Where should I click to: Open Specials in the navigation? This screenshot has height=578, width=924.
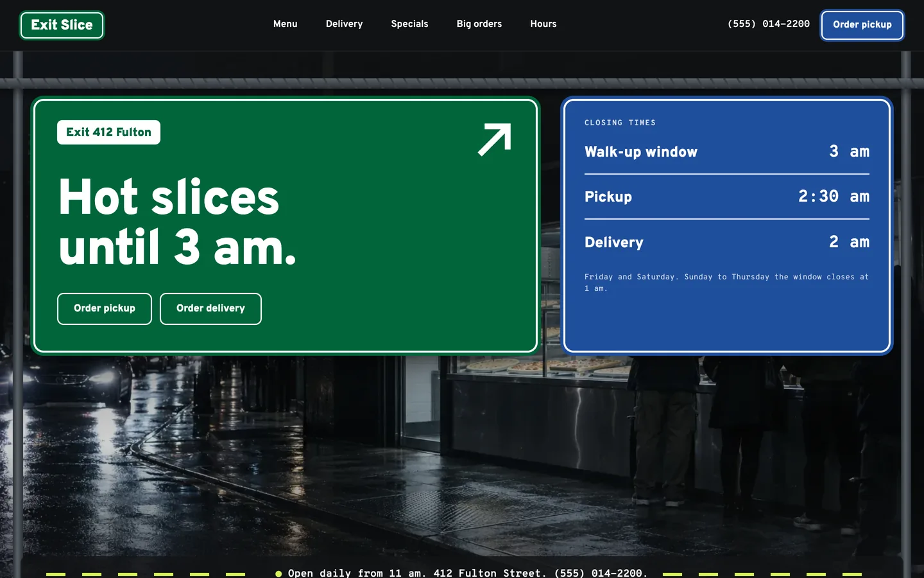click(x=409, y=24)
